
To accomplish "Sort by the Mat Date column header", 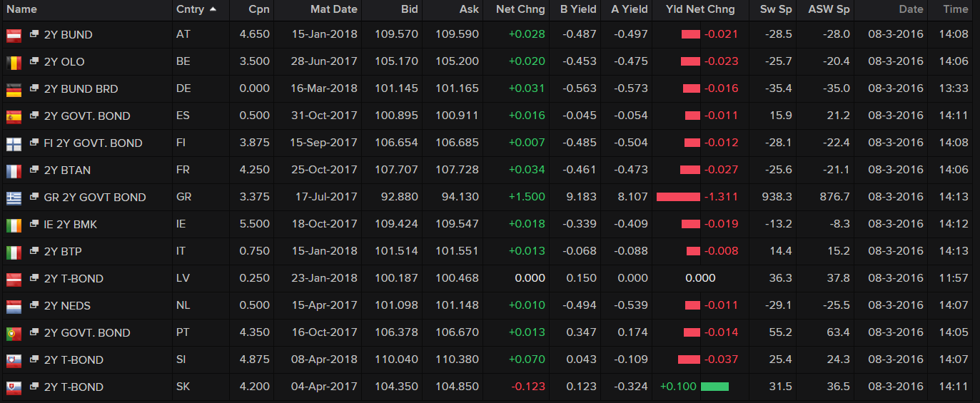I will [333, 9].
